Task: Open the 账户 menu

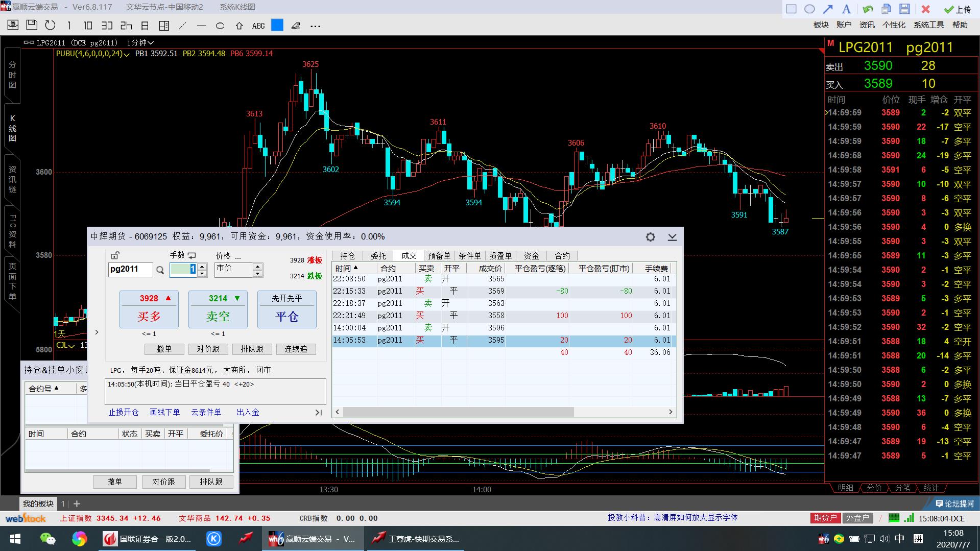Action: click(x=844, y=25)
